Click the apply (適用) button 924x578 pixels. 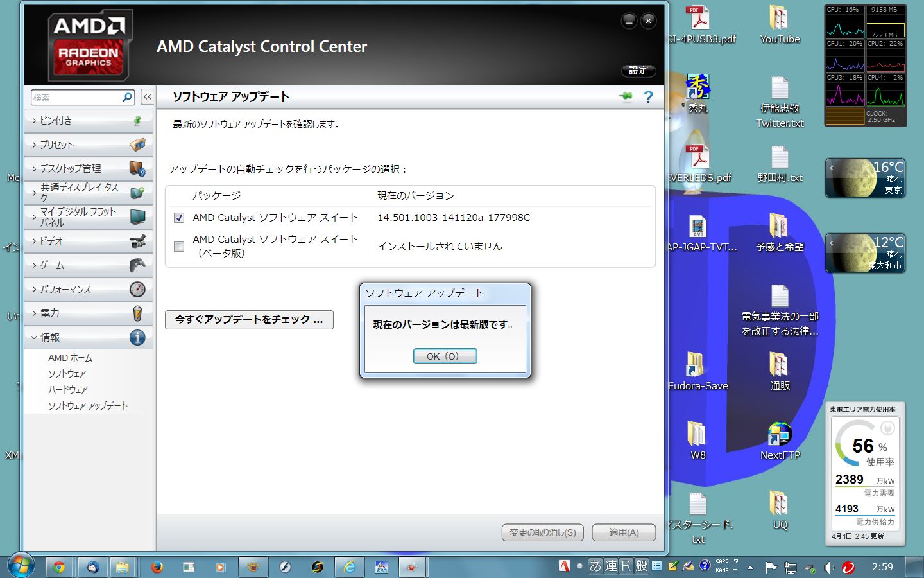point(624,532)
